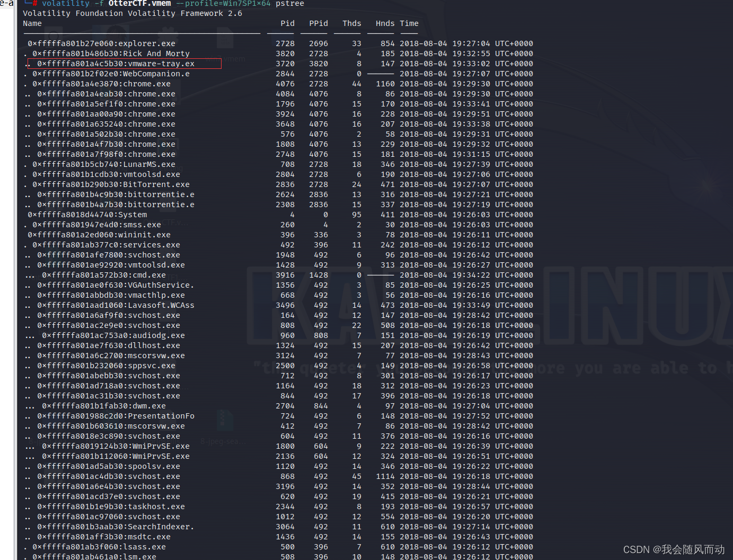Click the SearchIndexer process entry
This screenshot has height=560, width=733.
116,527
